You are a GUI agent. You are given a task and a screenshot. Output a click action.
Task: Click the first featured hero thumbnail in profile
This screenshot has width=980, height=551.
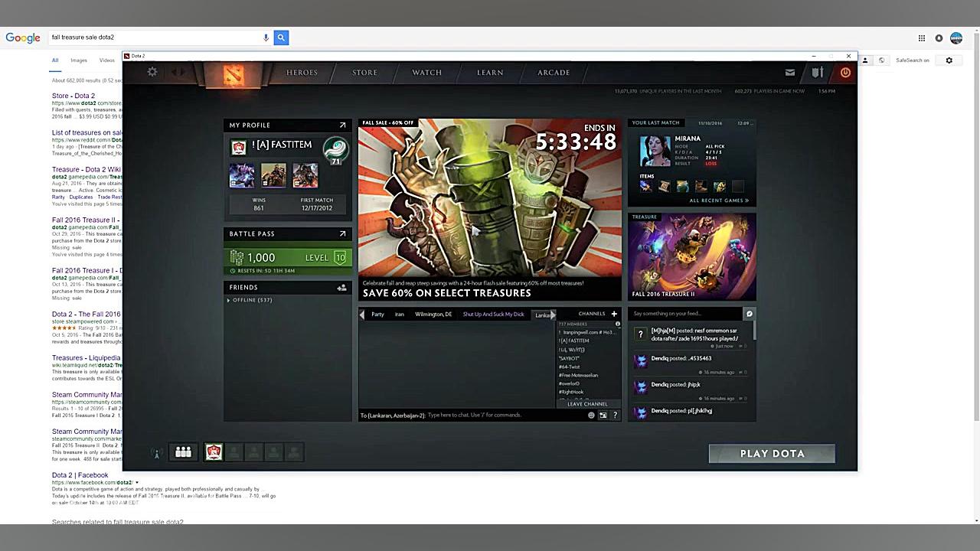(x=242, y=175)
